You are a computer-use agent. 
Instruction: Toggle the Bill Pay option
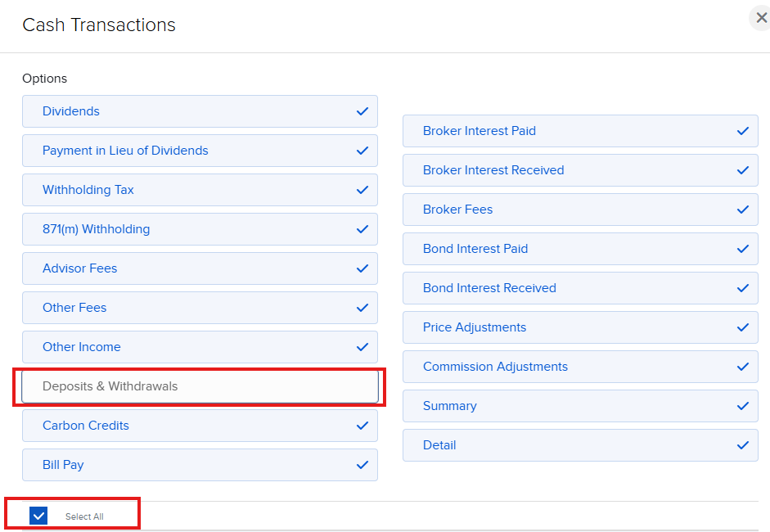click(200, 465)
